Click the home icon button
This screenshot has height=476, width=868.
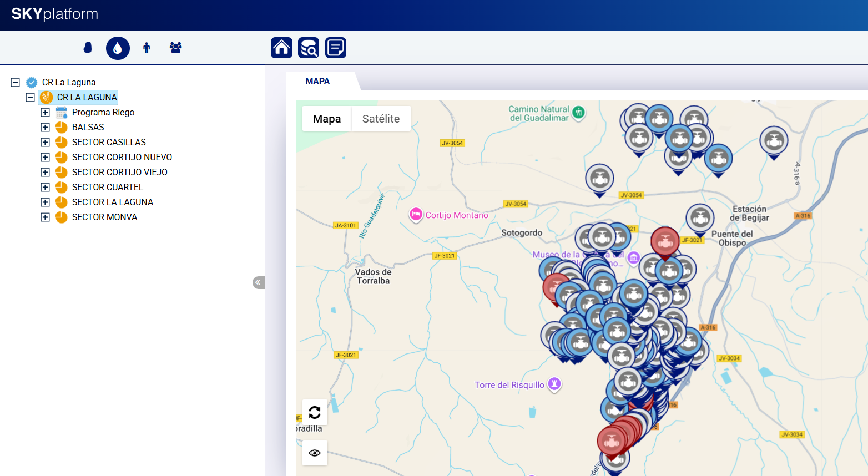pyautogui.click(x=281, y=48)
